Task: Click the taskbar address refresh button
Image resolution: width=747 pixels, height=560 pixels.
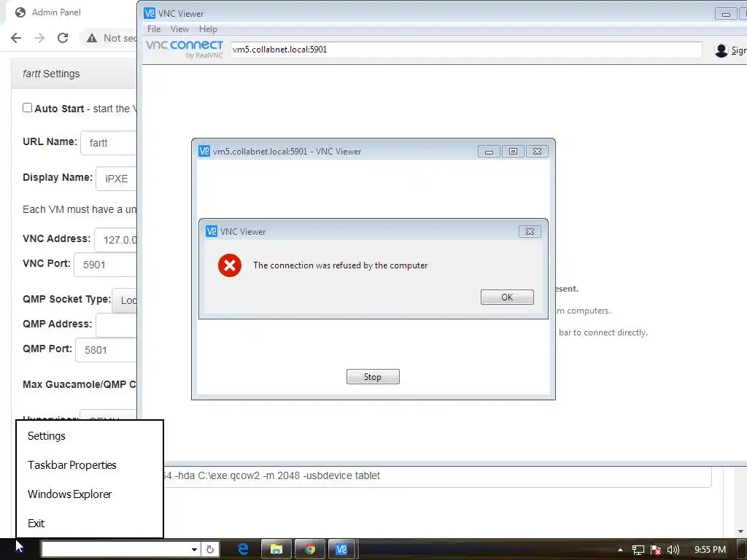Action: pos(209,549)
